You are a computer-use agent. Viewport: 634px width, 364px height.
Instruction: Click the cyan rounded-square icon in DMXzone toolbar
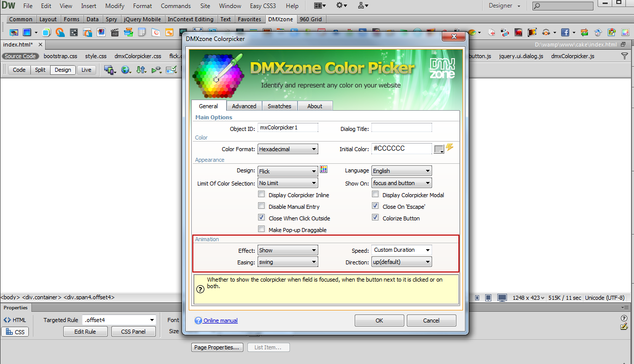point(47,32)
